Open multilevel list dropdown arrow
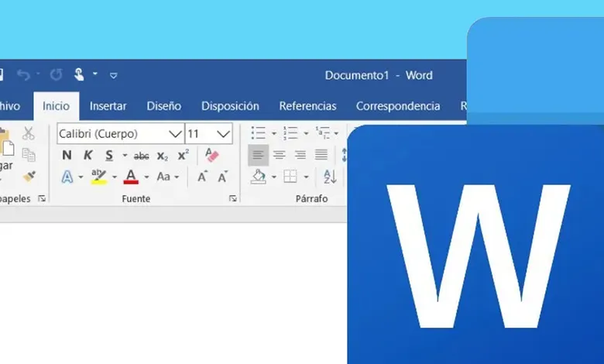The width and height of the screenshot is (604, 364). tap(336, 134)
